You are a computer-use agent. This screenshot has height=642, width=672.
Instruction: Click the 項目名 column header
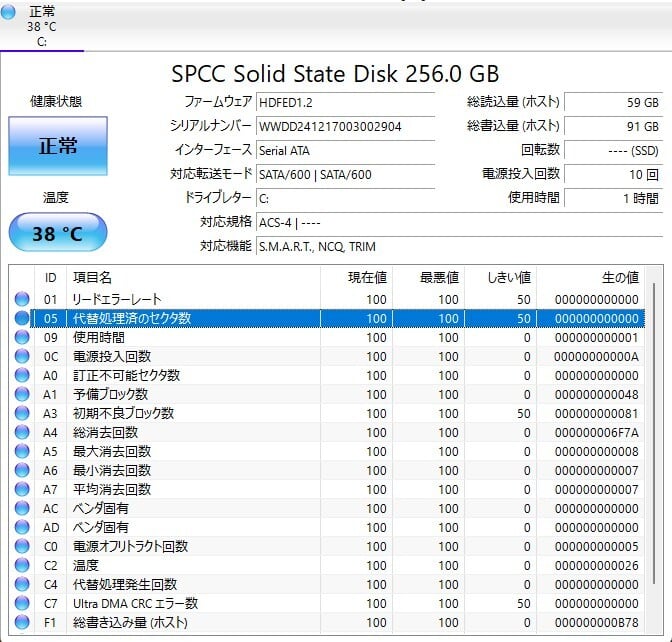tap(93, 277)
